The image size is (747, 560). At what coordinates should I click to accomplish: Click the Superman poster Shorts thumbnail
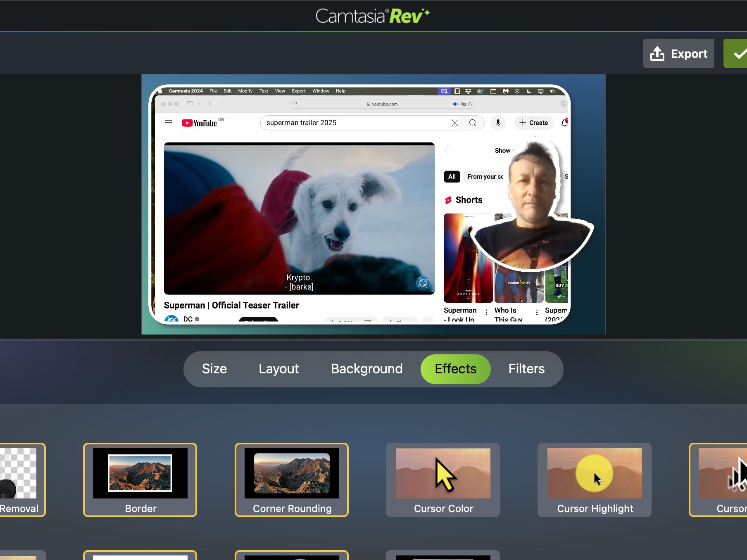468,258
